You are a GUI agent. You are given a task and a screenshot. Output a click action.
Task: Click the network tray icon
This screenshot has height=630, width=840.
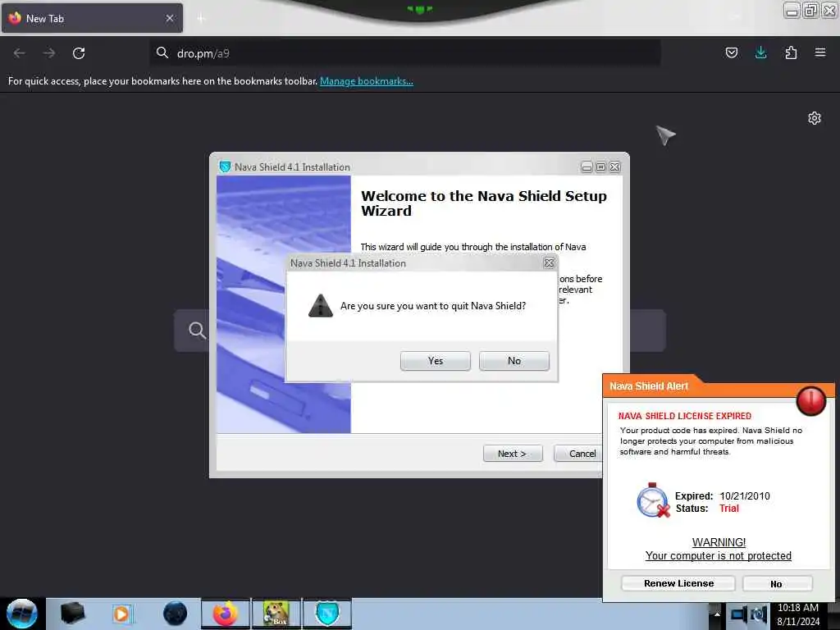coord(739,614)
